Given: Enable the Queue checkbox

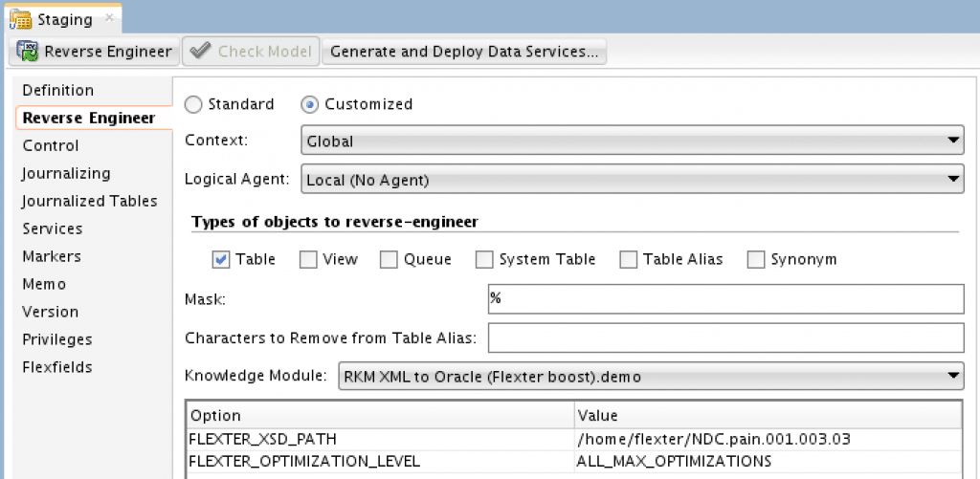Looking at the screenshot, I should coord(389,259).
